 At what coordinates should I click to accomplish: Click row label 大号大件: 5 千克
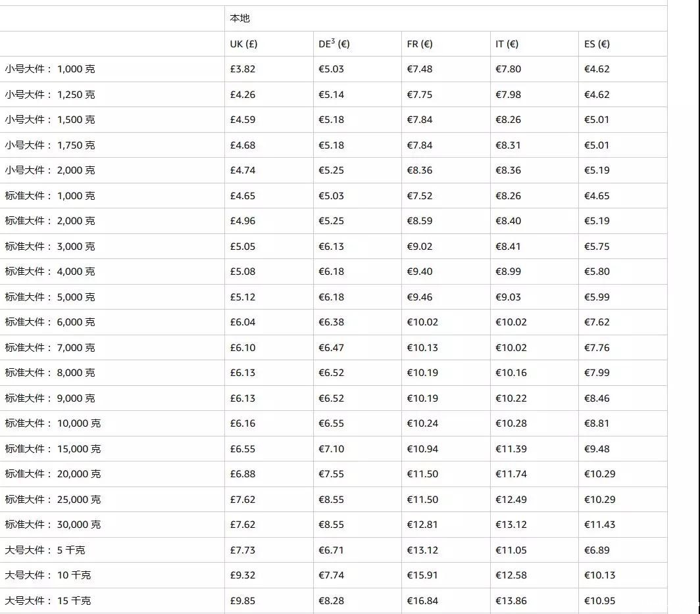coord(45,550)
